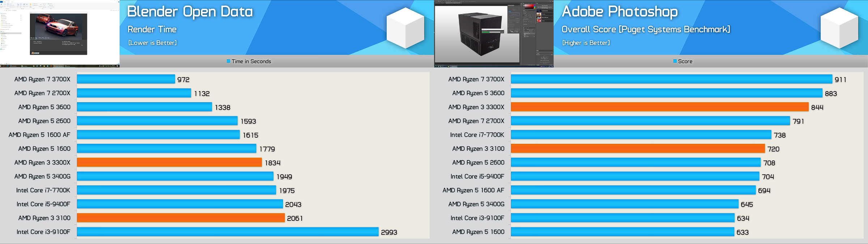Click the 1615 render time value
868x244 pixels.
pos(251,135)
